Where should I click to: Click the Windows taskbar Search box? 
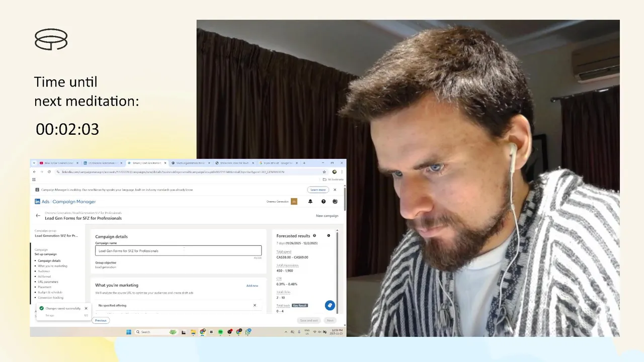tap(156, 332)
